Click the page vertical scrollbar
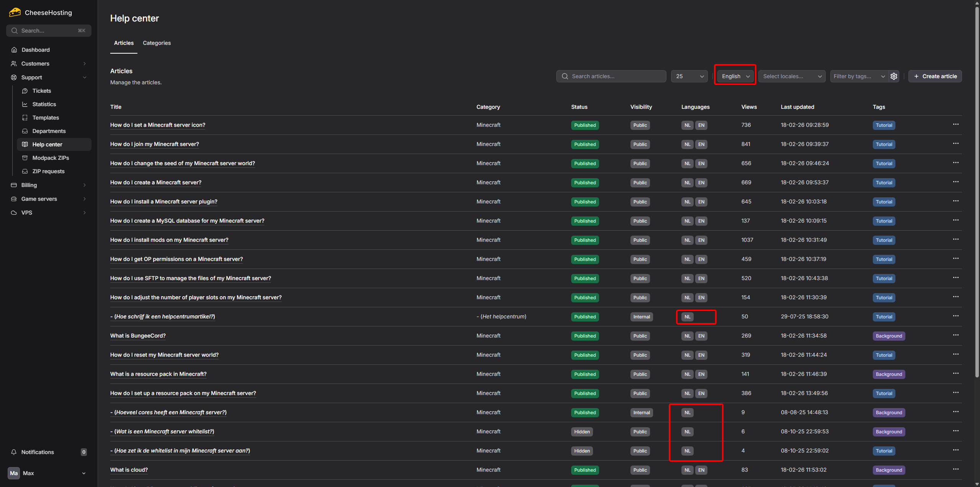 [x=977, y=192]
